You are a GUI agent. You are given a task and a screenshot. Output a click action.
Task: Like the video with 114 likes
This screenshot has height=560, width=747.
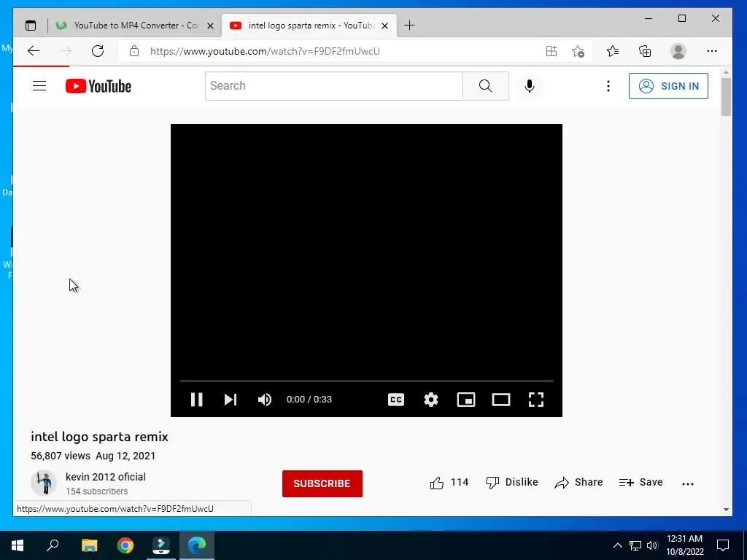point(449,483)
